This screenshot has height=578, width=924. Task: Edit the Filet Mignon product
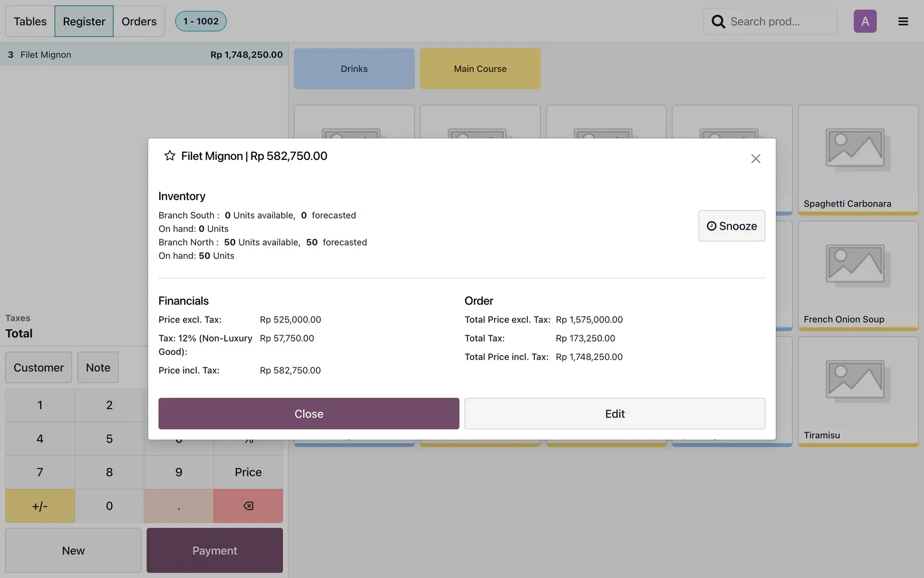coord(614,413)
